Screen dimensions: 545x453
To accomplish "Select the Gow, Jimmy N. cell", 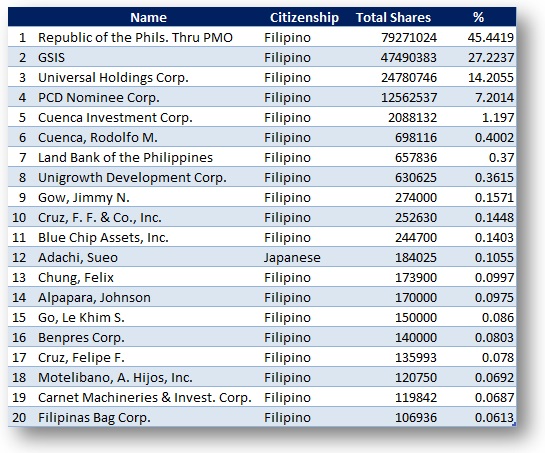I will [84, 197].
